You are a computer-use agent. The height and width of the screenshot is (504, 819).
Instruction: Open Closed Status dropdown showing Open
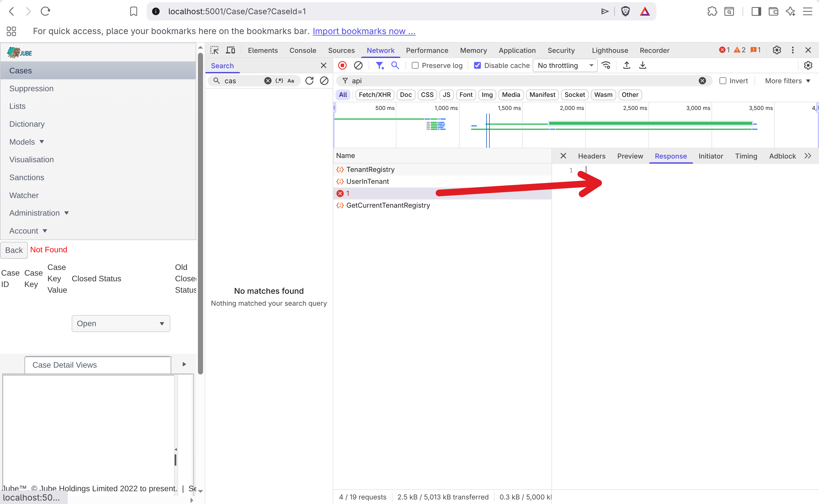(x=121, y=323)
